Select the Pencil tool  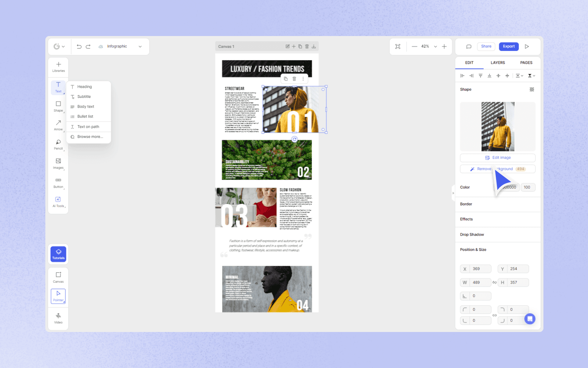(58, 144)
